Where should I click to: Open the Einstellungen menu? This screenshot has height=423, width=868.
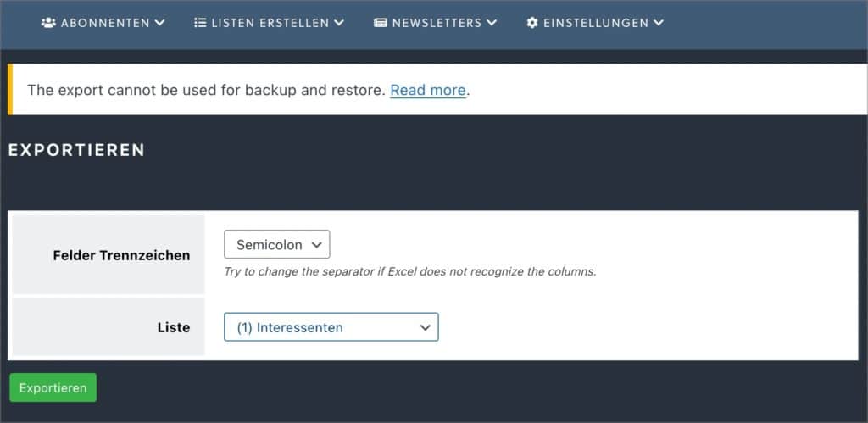595,23
